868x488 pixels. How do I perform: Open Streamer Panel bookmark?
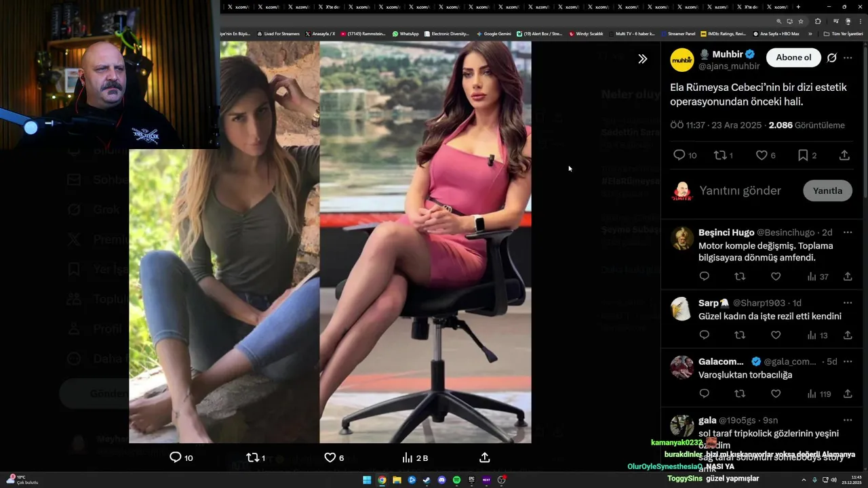pos(678,34)
